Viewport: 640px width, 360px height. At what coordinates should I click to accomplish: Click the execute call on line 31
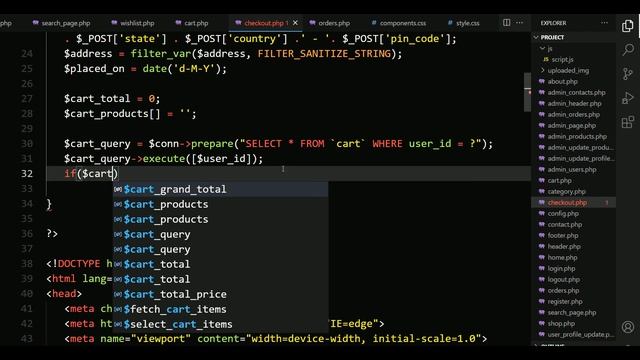(x=164, y=159)
